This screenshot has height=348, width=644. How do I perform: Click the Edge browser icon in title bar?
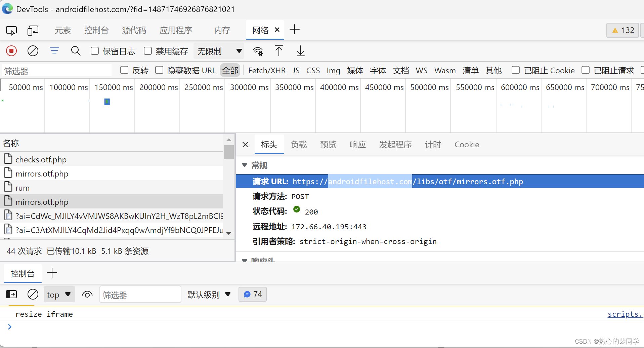pos(7,9)
